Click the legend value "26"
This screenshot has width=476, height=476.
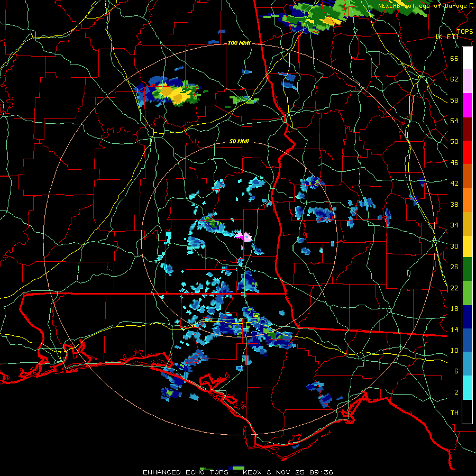click(454, 267)
